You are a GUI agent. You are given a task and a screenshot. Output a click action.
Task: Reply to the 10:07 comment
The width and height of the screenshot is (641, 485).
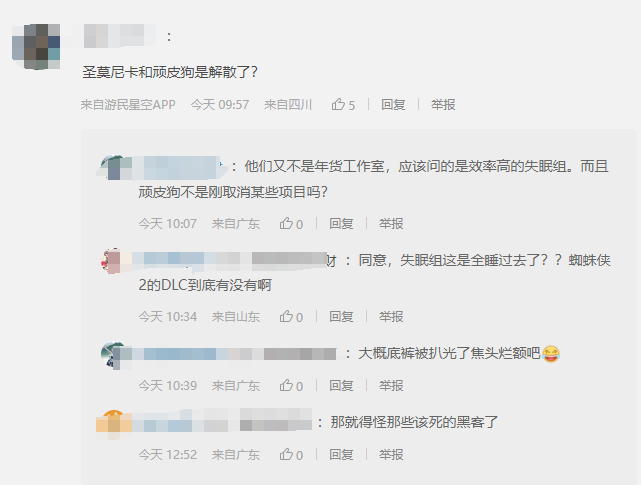[341, 224]
